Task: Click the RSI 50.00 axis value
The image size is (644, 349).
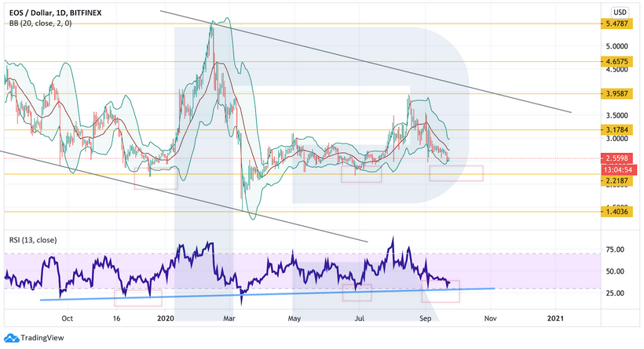Action: pyautogui.click(x=615, y=271)
